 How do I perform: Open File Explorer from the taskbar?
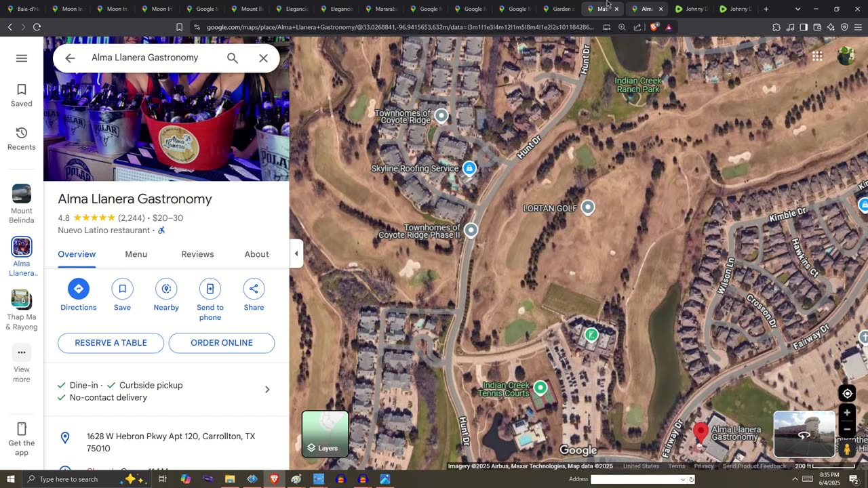click(230, 479)
